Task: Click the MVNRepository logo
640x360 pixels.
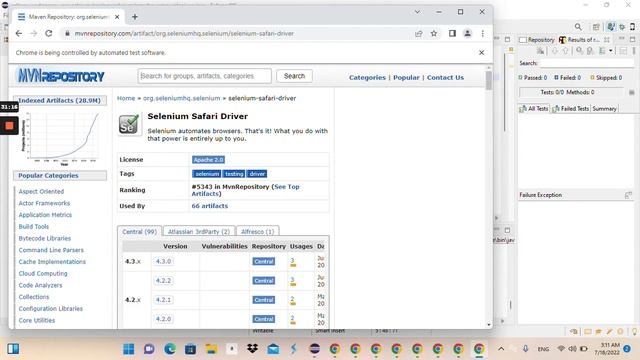Action: point(61,76)
